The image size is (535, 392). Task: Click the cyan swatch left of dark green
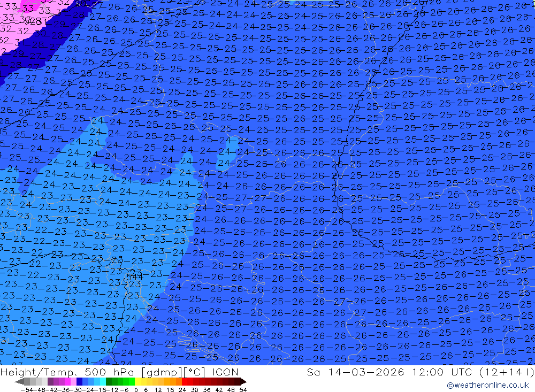click(x=103, y=382)
